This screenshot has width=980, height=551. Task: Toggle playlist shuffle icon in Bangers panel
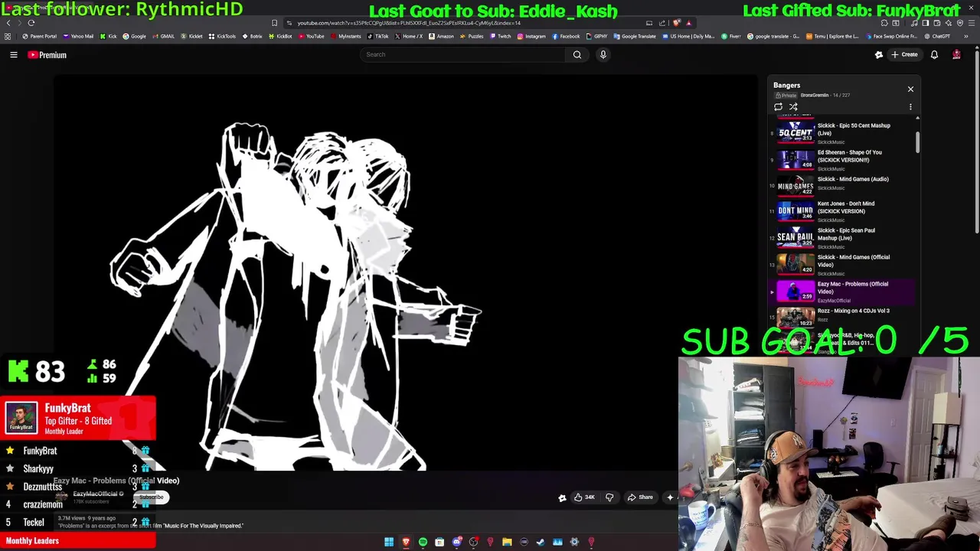pyautogui.click(x=793, y=107)
